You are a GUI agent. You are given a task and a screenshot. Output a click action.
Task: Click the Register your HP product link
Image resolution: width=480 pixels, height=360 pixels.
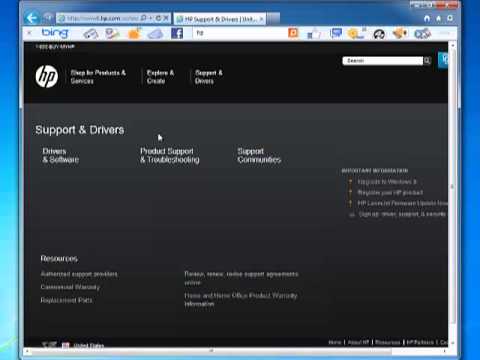[x=390, y=192]
